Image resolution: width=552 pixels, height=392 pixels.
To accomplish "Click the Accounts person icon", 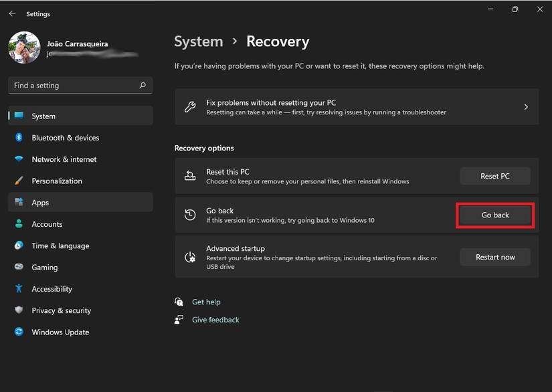I will (x=19, y=224).
